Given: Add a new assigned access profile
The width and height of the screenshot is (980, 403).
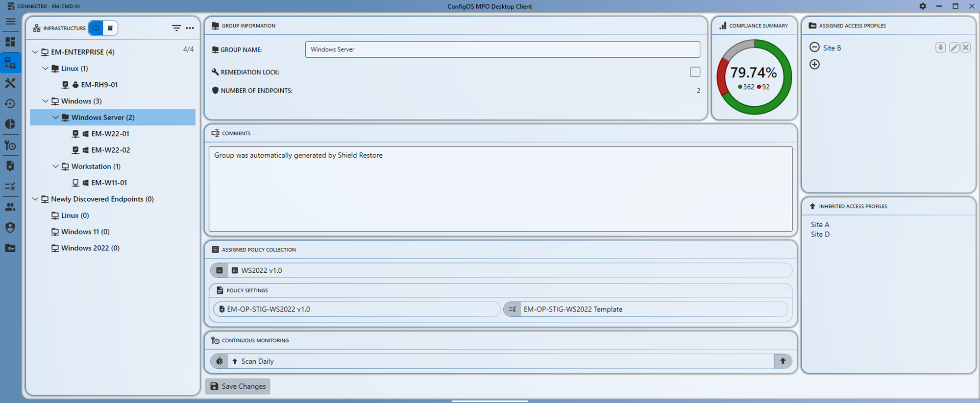Looking at the screenshot, I should tap(814, 65).
